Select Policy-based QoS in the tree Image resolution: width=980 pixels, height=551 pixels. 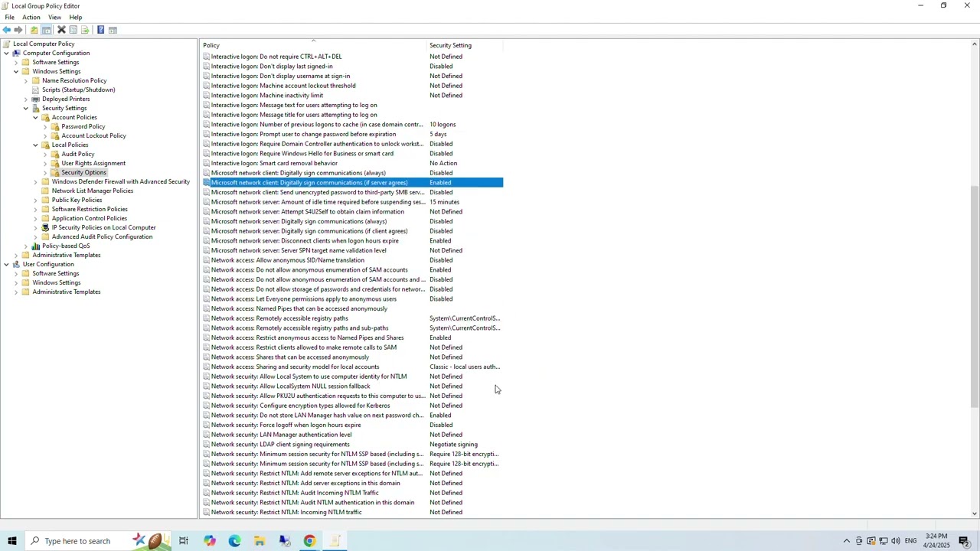(66, 246)
